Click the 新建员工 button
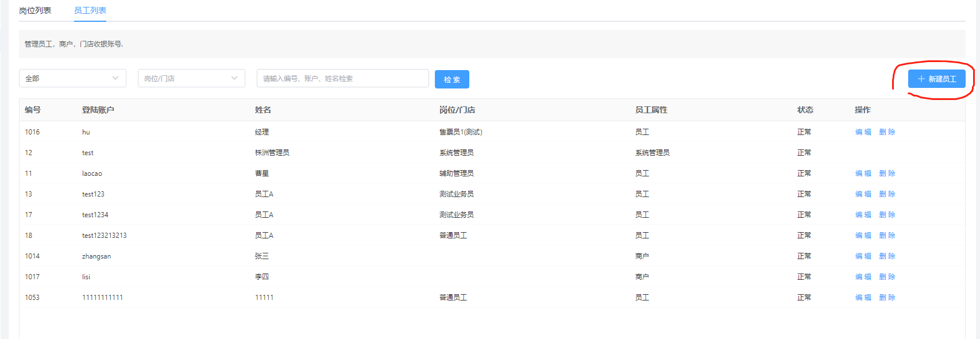Image resolution: width=980 pixels, height=339 pixels. click(936, 79)
